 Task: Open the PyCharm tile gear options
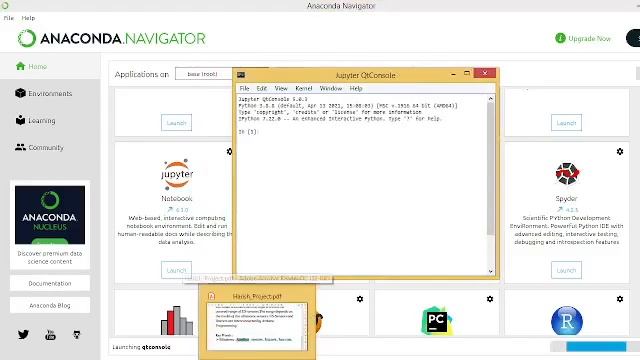click(490, 299)
